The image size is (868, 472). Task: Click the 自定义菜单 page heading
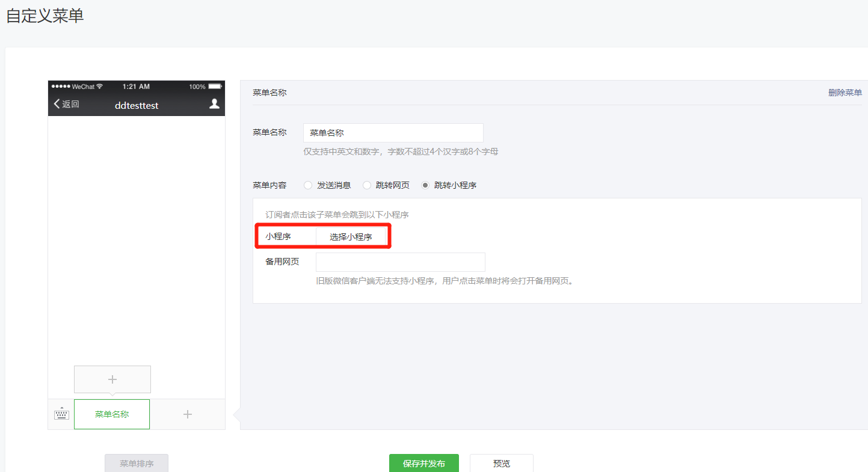[x=45, y=16]
